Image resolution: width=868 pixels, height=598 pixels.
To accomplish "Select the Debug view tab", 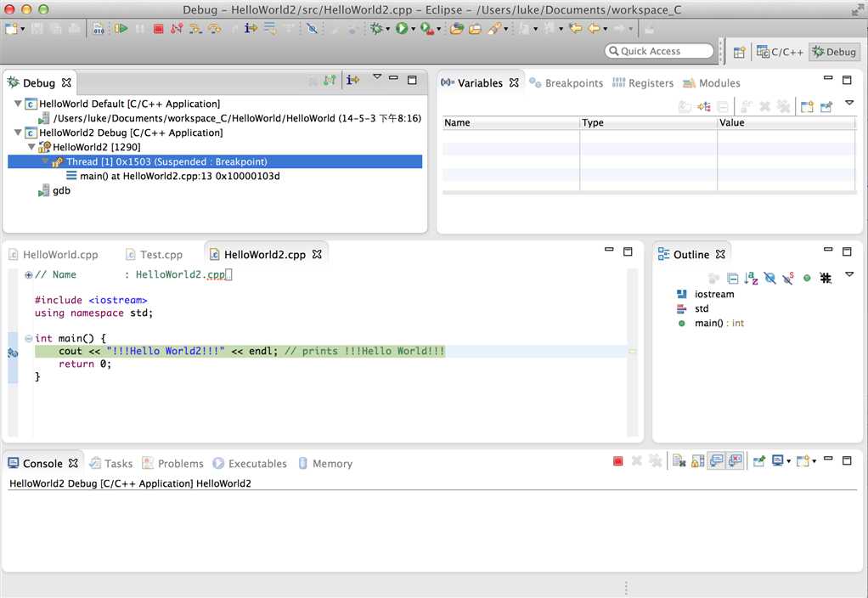I will click(39, 82).
